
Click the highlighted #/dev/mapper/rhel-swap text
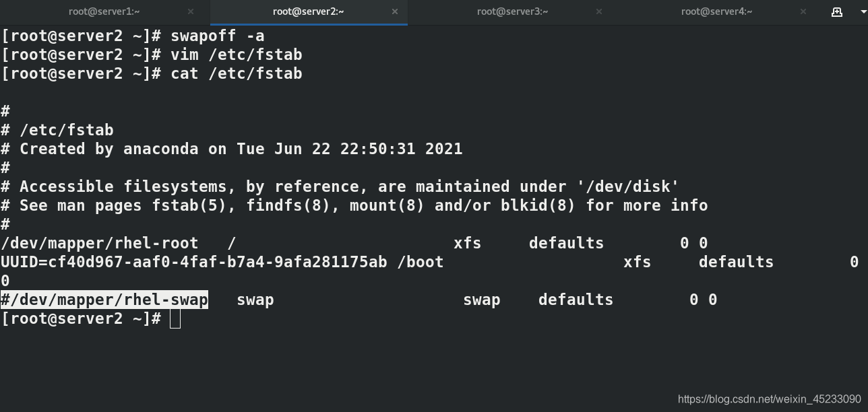(x=104, y=300)
